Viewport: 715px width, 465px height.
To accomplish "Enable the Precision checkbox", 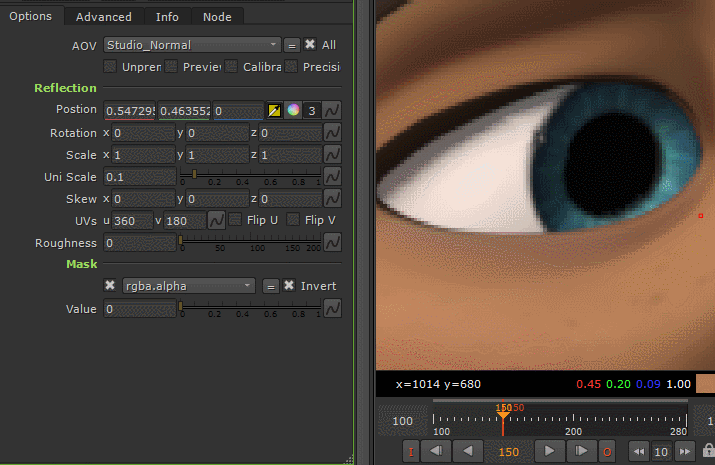I will 291,67.
